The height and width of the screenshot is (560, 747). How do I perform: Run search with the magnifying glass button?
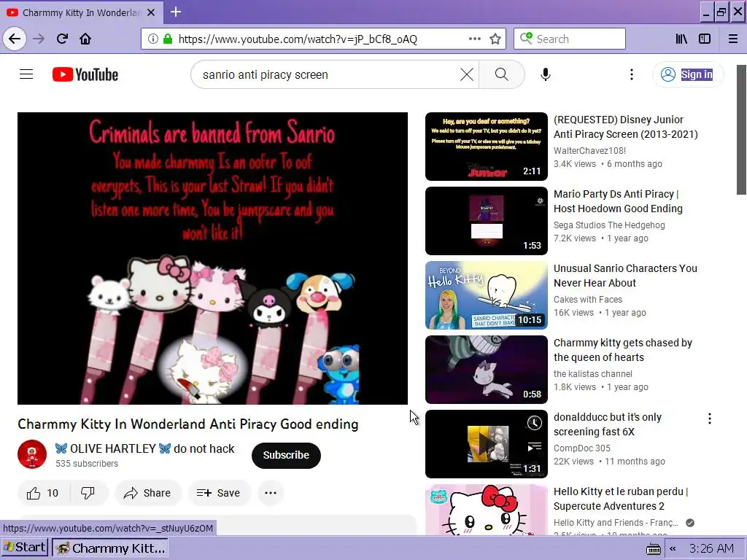click(502, 74)
